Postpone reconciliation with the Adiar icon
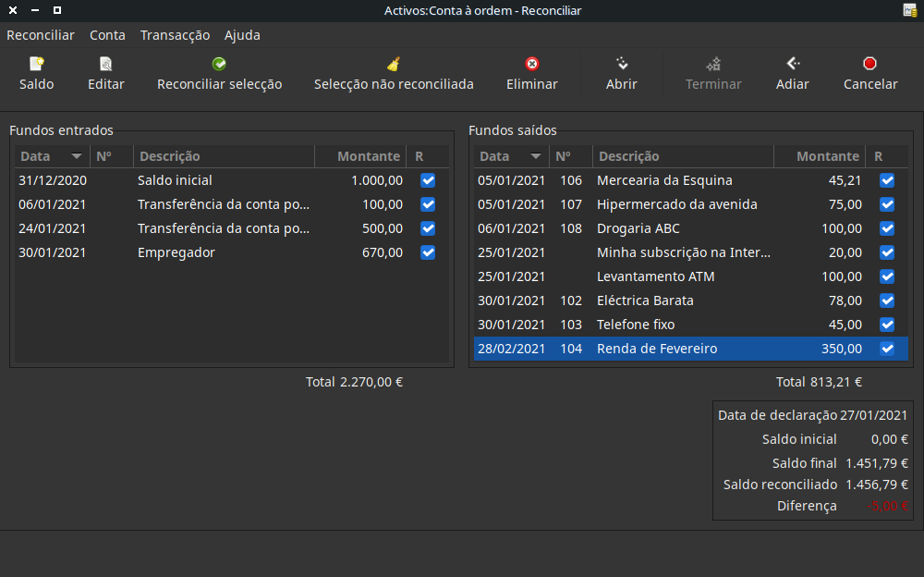Image resolution: width=924 pixels, height=577 pixels. tap(792, 65)
